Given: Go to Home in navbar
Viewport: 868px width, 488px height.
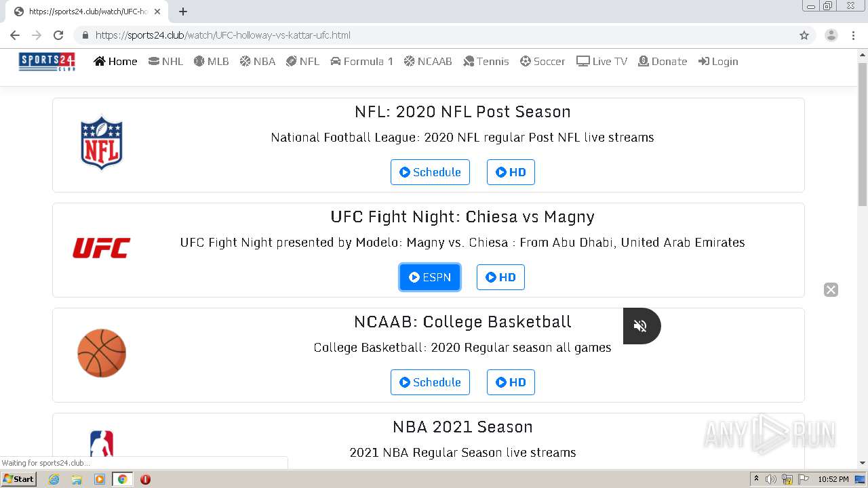Looking at the screenshot, I should click(x=115, y=61).
